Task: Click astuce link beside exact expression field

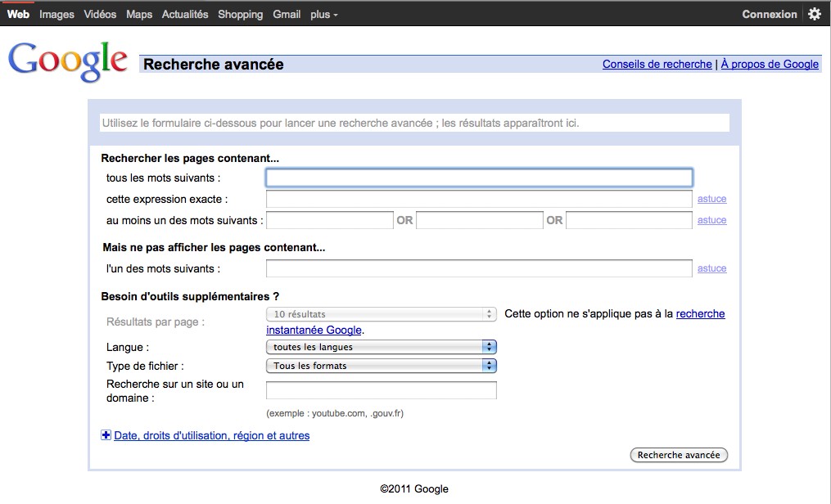Action: tap(711, 199)
